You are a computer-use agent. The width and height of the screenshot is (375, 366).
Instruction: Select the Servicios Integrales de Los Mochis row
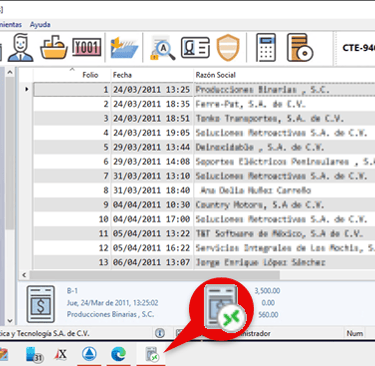204,248
